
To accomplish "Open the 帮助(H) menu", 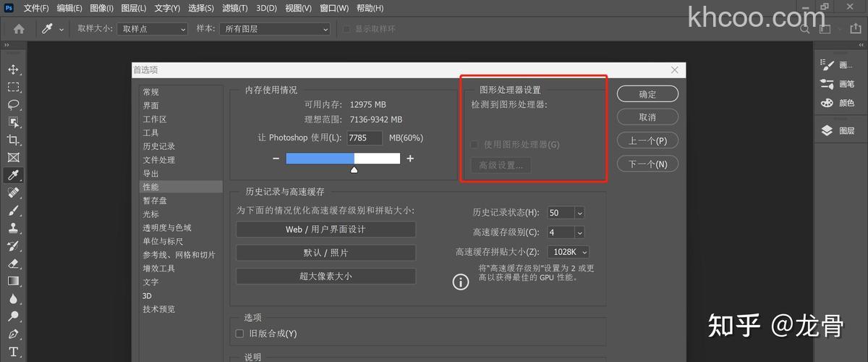I will (370, 9).
